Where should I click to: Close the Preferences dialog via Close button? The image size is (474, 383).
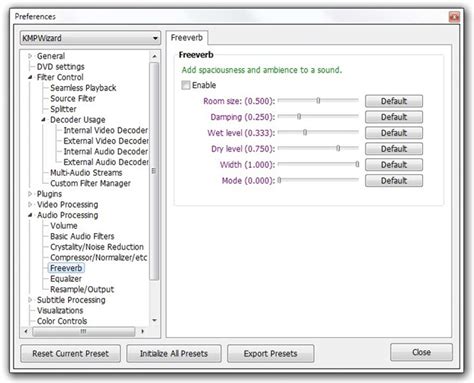421,352
